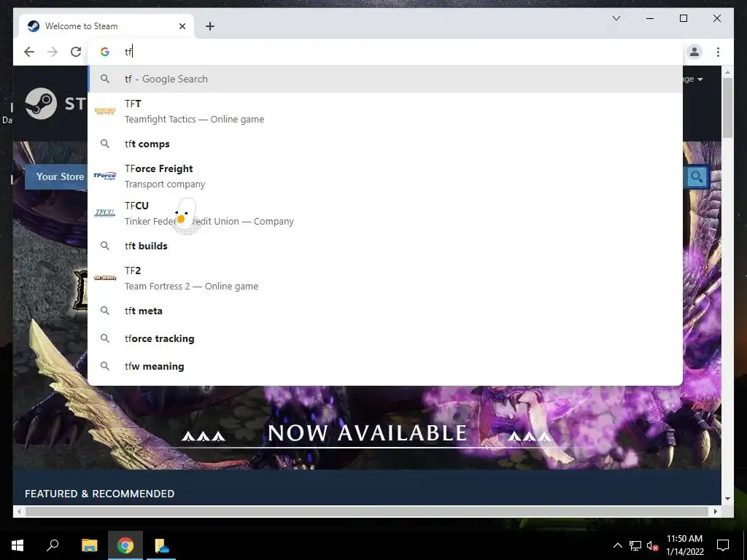Open Windows taskbar search

coord(53,545)
